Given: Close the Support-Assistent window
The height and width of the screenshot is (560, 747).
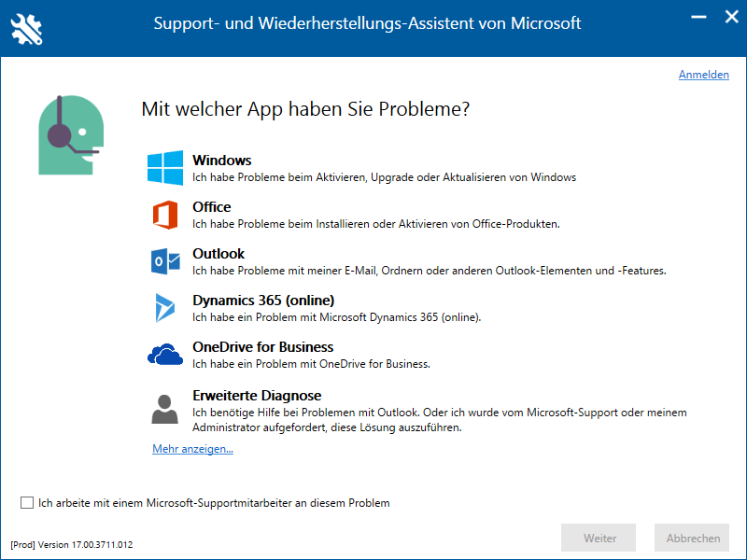Looking at the screenshot, I should tap(728, 17).
